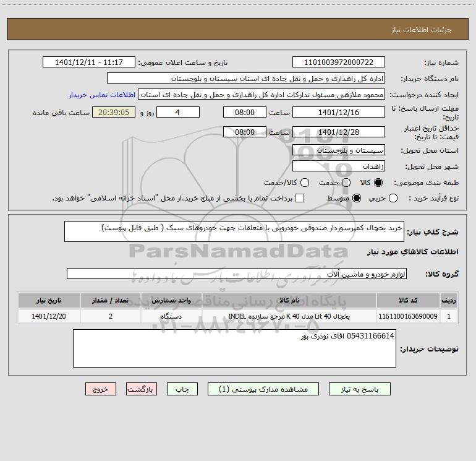Image resolution: width=476 pixels, height=461 pixels.
Task: Choose متوسط purchase process option
Action: point(357,199)
